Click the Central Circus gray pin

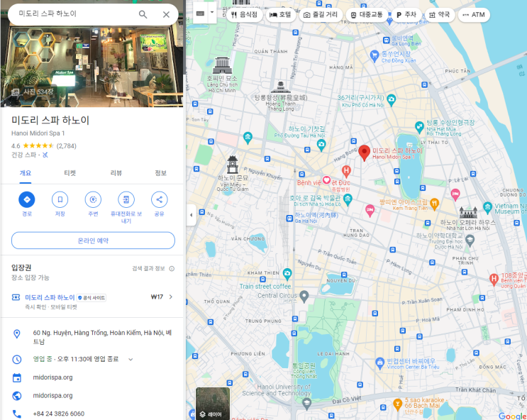coord(304,297)
